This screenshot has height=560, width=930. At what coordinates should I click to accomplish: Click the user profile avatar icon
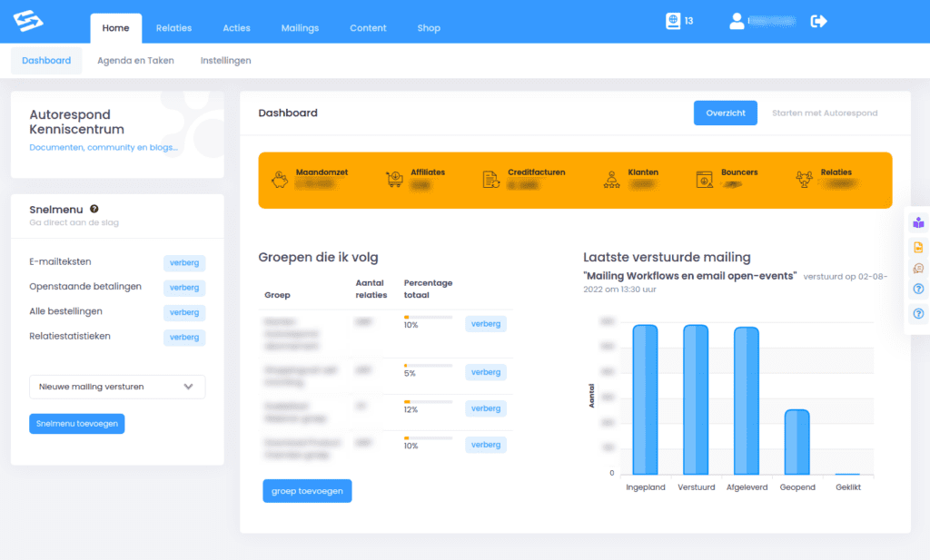tap(737, 21)
